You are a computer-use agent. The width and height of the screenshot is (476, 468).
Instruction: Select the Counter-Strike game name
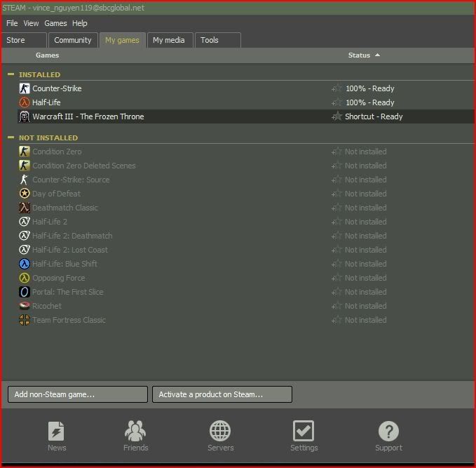(x=57, y=88)
